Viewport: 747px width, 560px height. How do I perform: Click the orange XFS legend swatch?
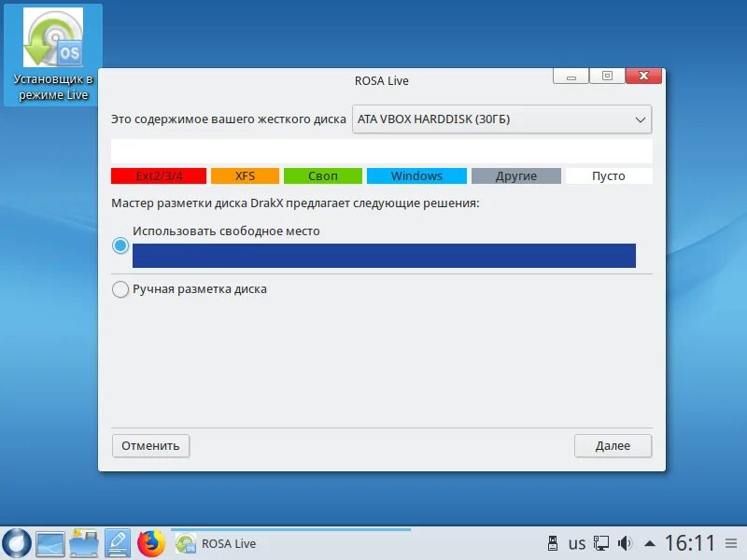(245, 175)
